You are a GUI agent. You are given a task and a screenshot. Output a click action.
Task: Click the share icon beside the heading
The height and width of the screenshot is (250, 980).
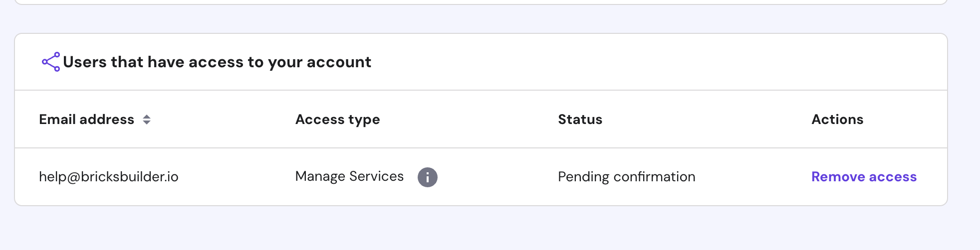click(51, 62)
